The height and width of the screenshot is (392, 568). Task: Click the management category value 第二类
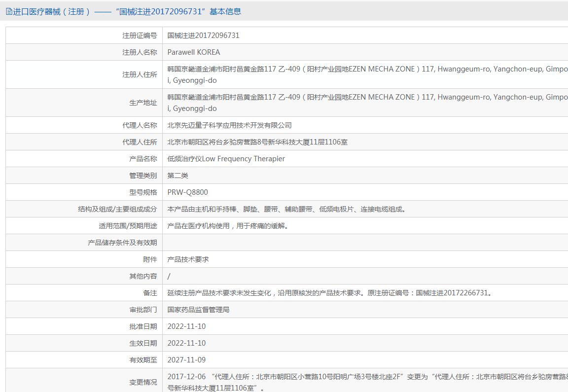click(177, 176)
